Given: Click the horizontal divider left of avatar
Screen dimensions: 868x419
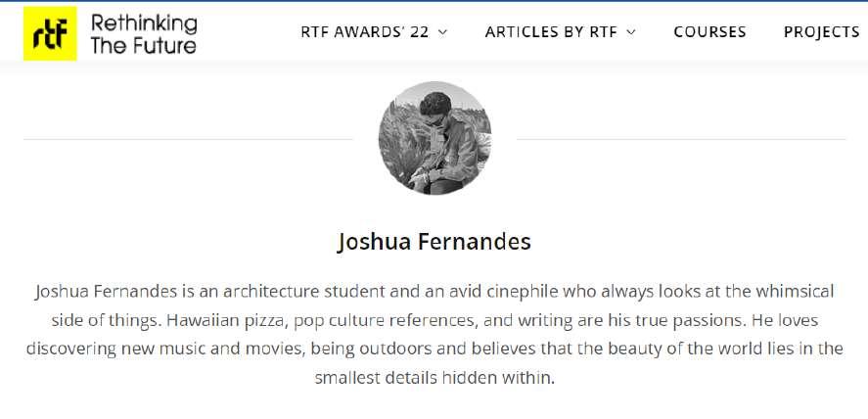Looking at the screenshot, I should [x=188, y=139].
